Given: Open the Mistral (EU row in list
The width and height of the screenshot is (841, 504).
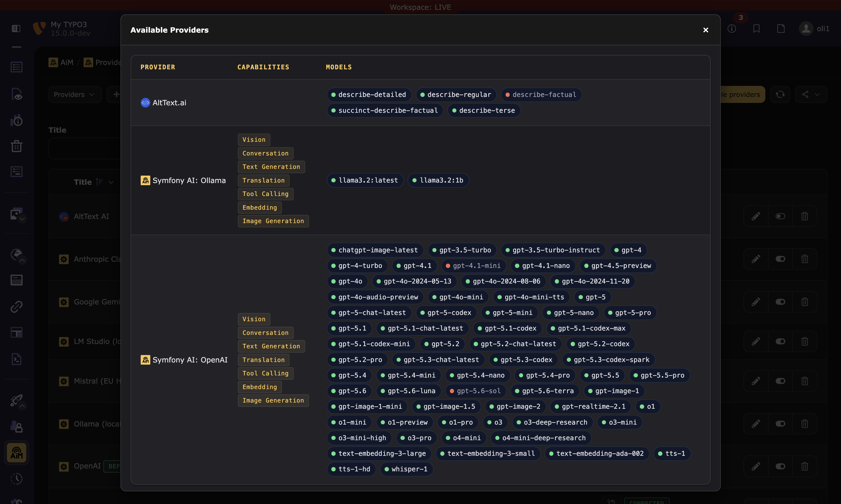Looking at the screenshot, I should (97, 381).
